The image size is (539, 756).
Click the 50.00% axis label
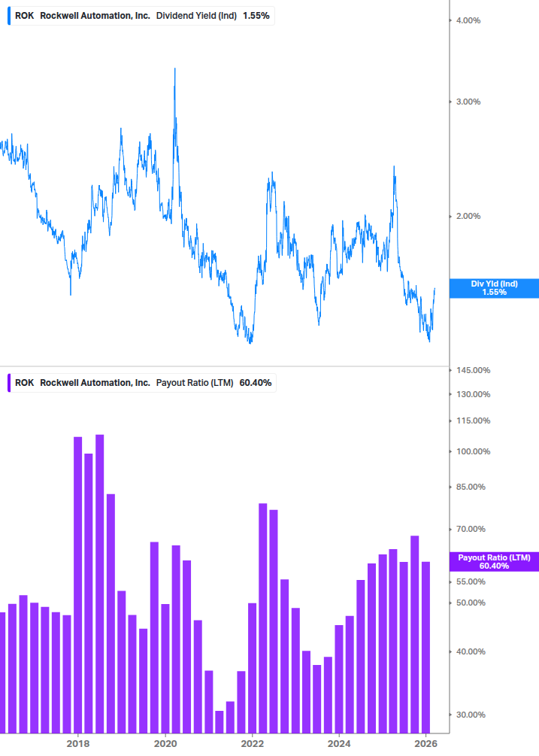pyautogui.click(x=471, y=603)
